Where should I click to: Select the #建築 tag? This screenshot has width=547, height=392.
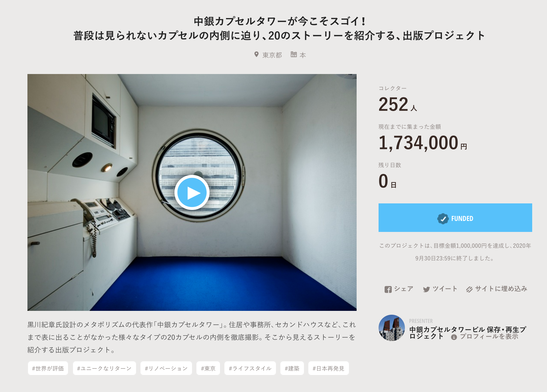tap(292, 368)
